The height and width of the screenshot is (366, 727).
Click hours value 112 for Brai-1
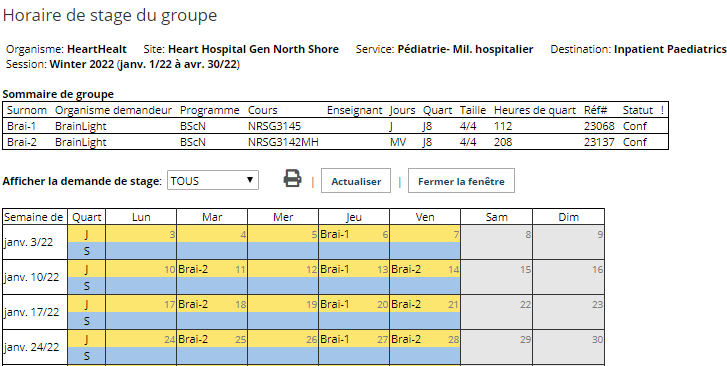503,126
